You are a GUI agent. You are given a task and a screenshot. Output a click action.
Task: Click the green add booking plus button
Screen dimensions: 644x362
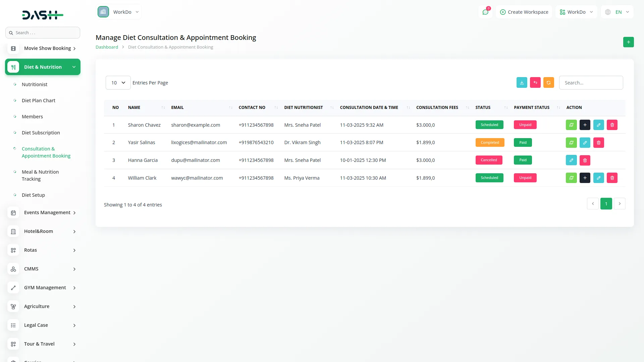pos(628,42)
